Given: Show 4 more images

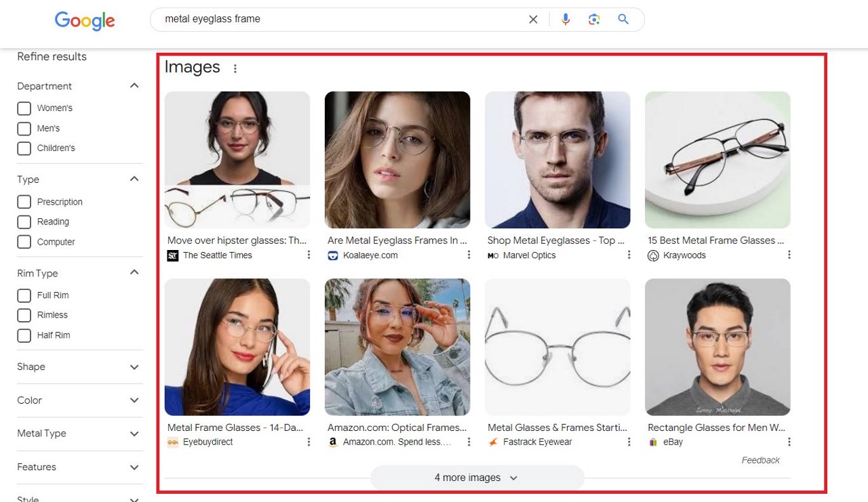Looking at the screenshot, I should point(477,478).
